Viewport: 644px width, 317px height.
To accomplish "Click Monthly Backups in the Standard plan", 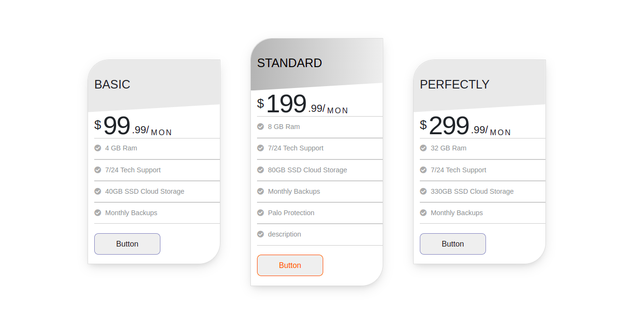I will coord(294,191).
